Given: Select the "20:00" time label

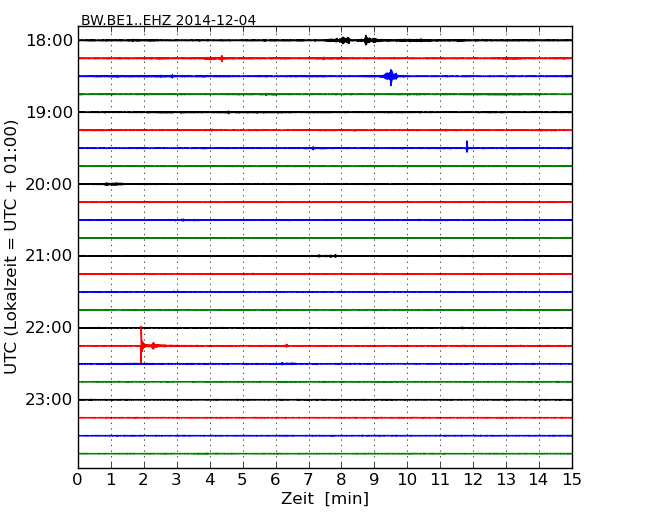Looking at the screenshot, I should 49,184.
